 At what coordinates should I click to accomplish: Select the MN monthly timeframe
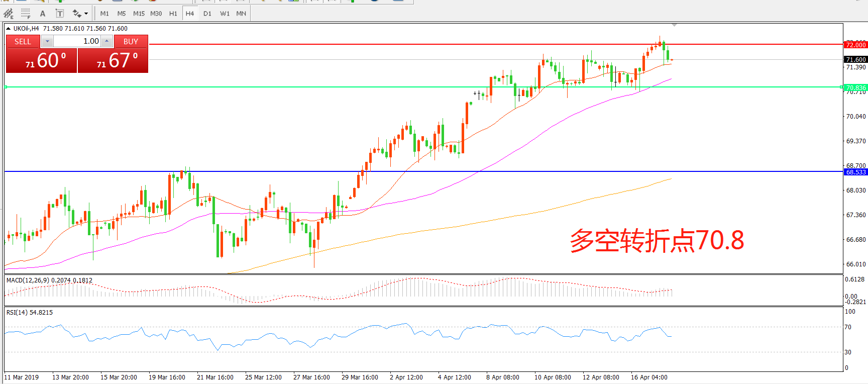pyautogui.click(x=241, y=14)
